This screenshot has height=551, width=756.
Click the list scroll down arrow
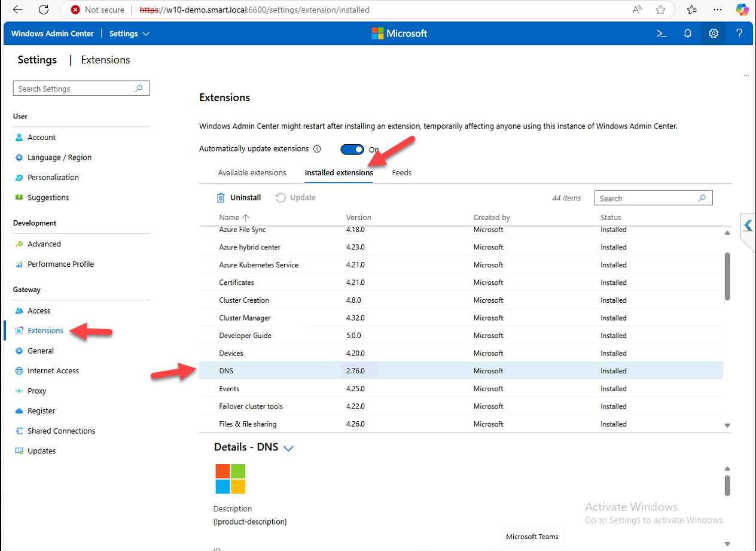coord(727,425)
